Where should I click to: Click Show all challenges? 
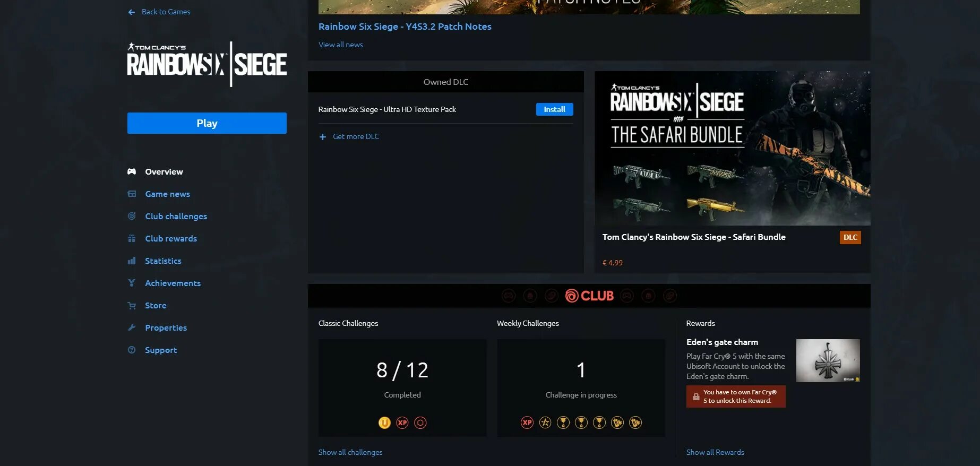click(x=350, y=452)
